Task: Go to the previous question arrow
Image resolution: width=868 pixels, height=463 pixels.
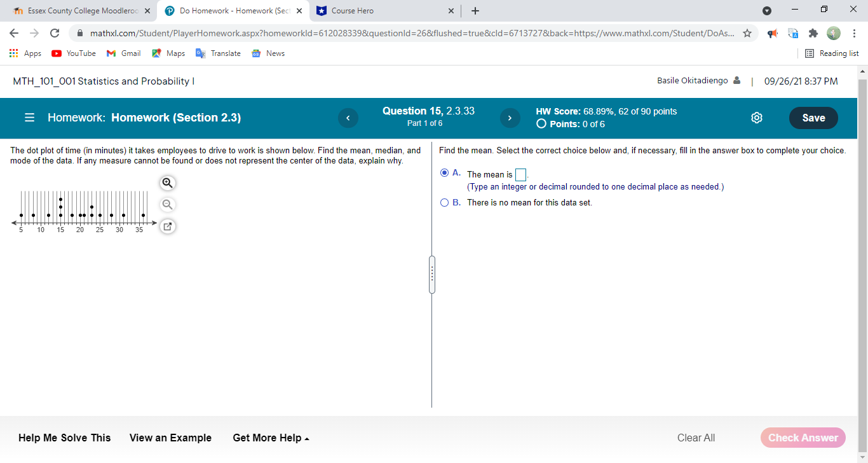Action: pyautogui.click(x=348, y=118)
